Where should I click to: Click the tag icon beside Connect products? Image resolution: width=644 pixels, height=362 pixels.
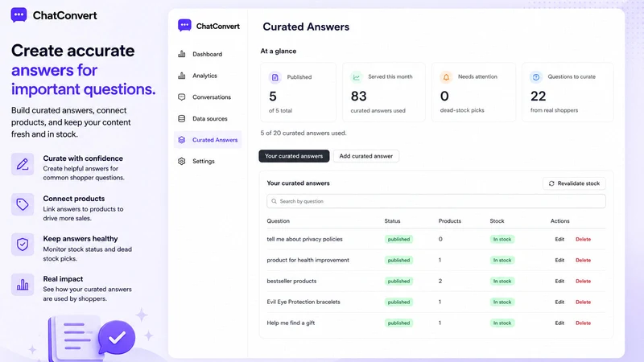(x=23, y=204)
